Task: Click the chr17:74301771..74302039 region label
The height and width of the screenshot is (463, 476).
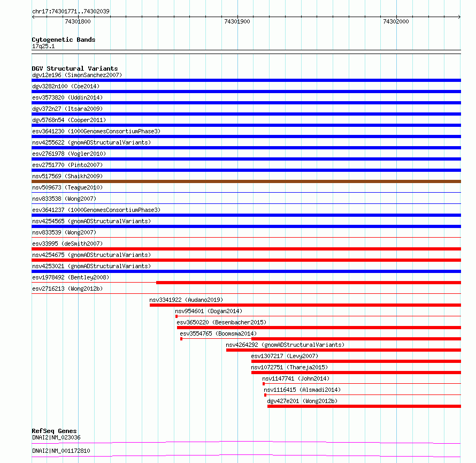Action: pos(71,11)
